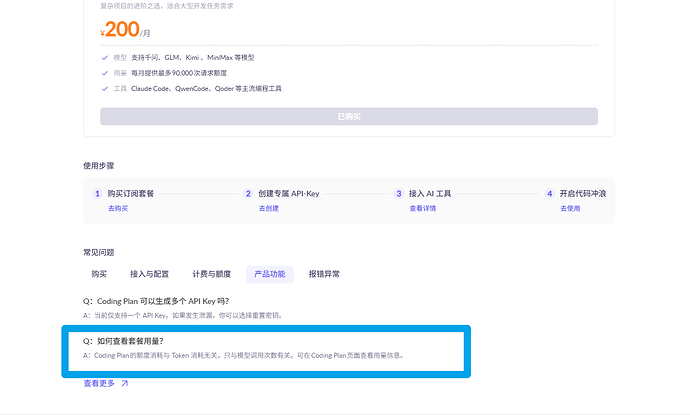Click step 1 title 购买订阅套餐
The image size is (690, 415).
131,194
